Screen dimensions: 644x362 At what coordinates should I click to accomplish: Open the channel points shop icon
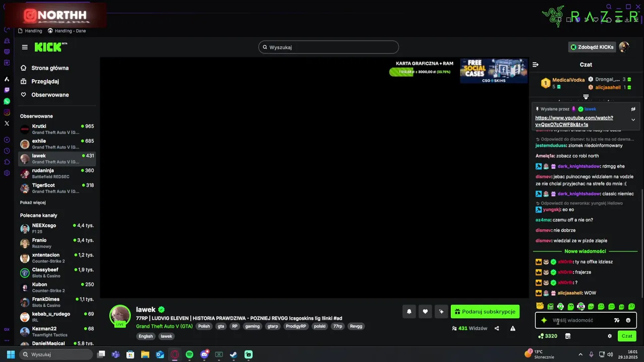568,336
